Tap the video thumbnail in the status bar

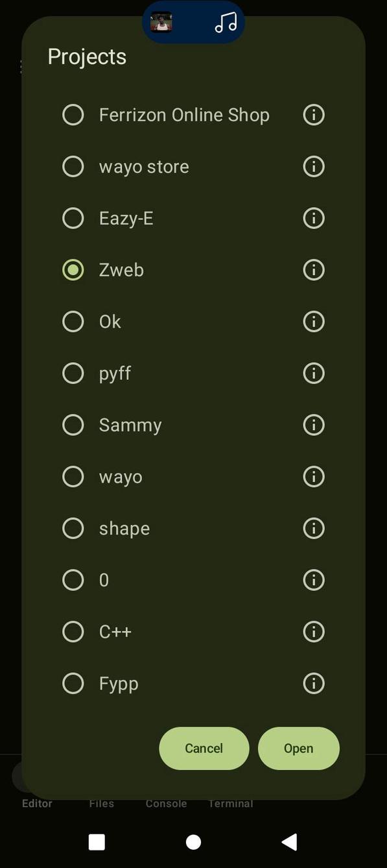coord(161,23)
